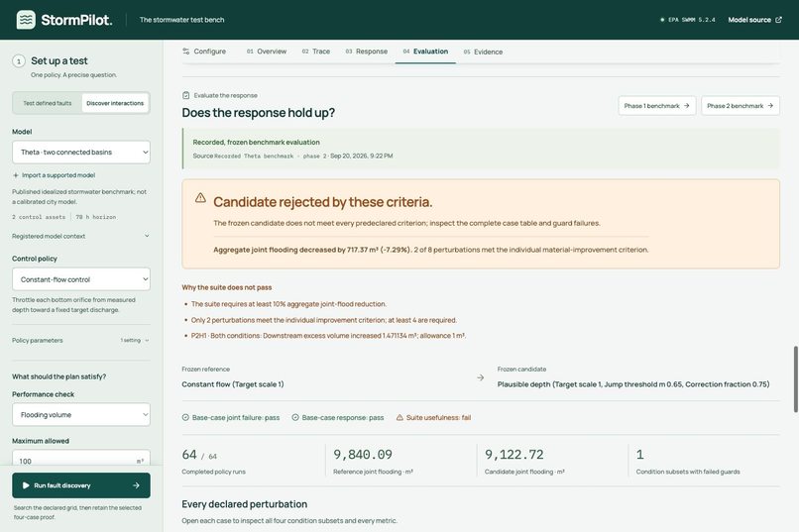Open the Model source external link icon
799x532 pixels.
[x=778, y=20]
